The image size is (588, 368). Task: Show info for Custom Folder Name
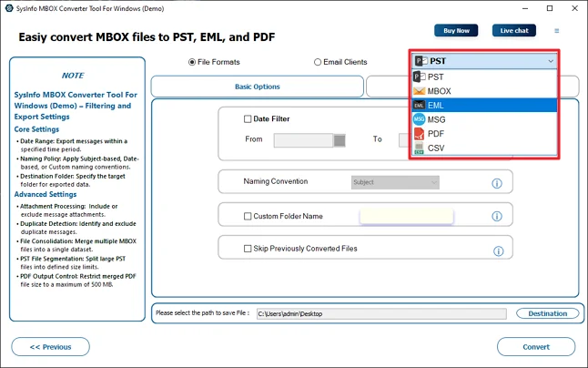point(497,216)
